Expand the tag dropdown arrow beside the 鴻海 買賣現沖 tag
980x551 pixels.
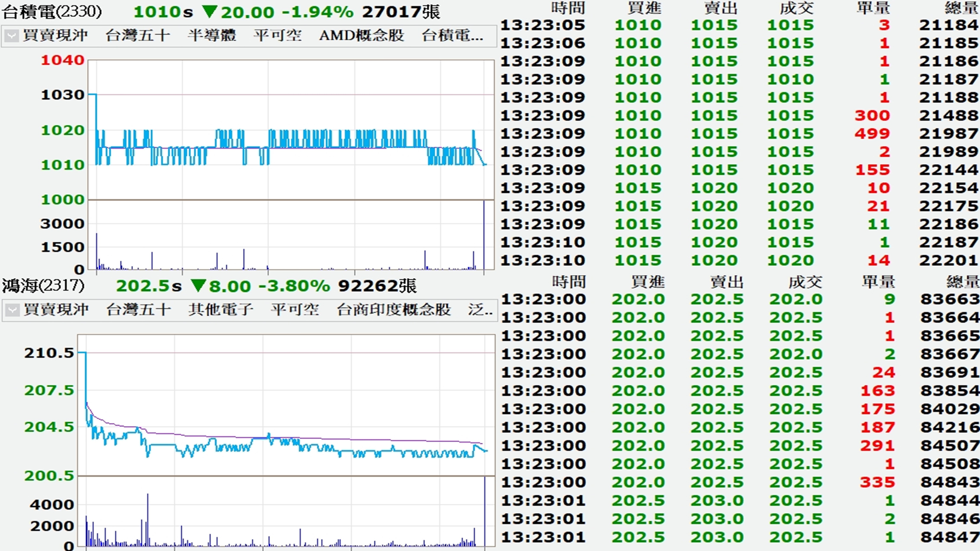point(12,310)
